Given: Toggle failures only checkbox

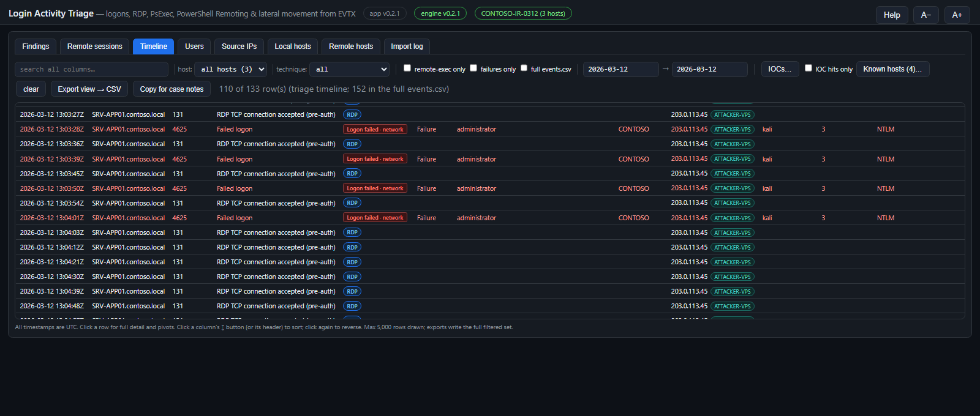Looking at the screenshot, I should click(473, 68).
